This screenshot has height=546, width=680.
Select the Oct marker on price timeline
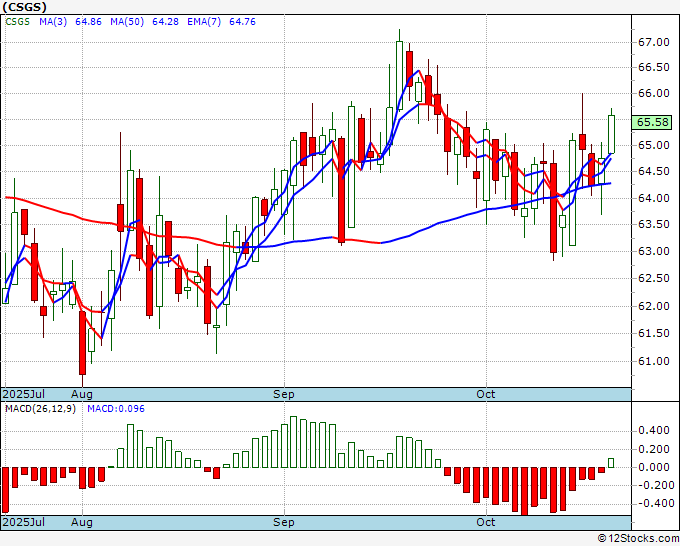tap(486, 395)
